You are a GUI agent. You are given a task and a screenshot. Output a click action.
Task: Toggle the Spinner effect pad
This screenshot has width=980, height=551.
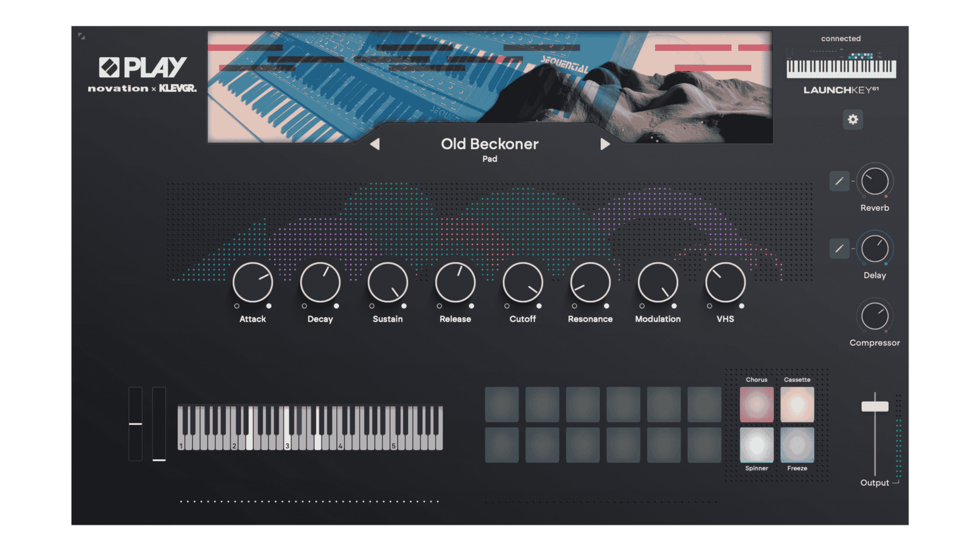(x=756, y=445)
